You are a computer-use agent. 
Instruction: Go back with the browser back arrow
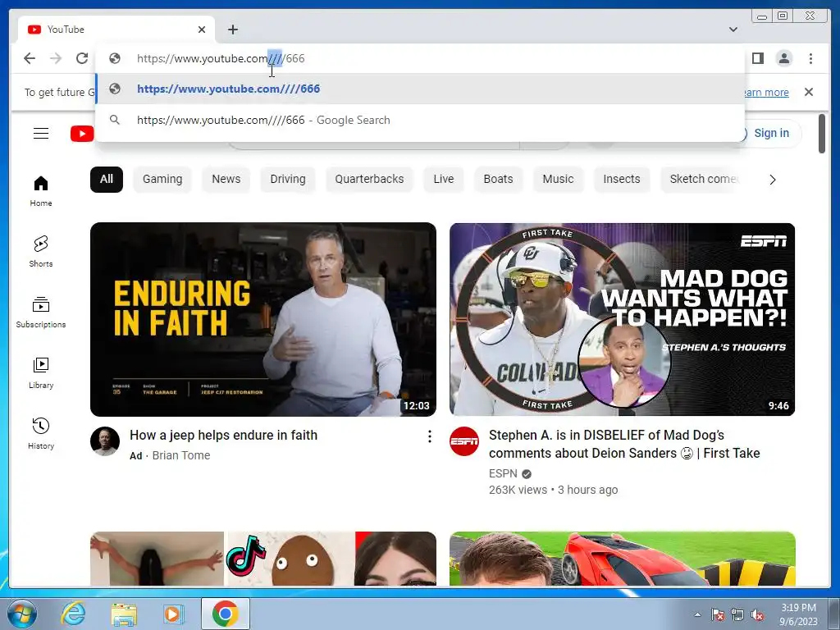point(30,58)
